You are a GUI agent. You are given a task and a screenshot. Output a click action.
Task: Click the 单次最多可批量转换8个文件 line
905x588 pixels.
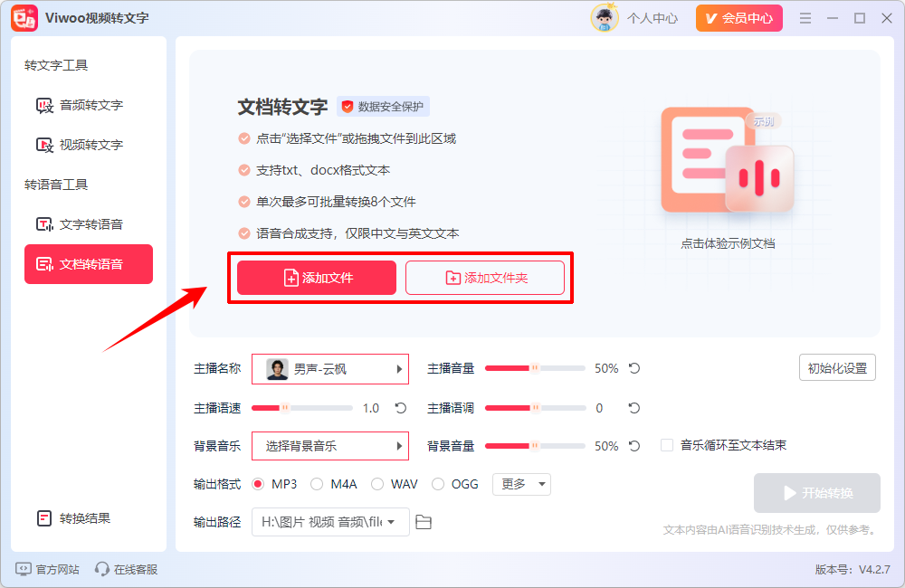336,202
